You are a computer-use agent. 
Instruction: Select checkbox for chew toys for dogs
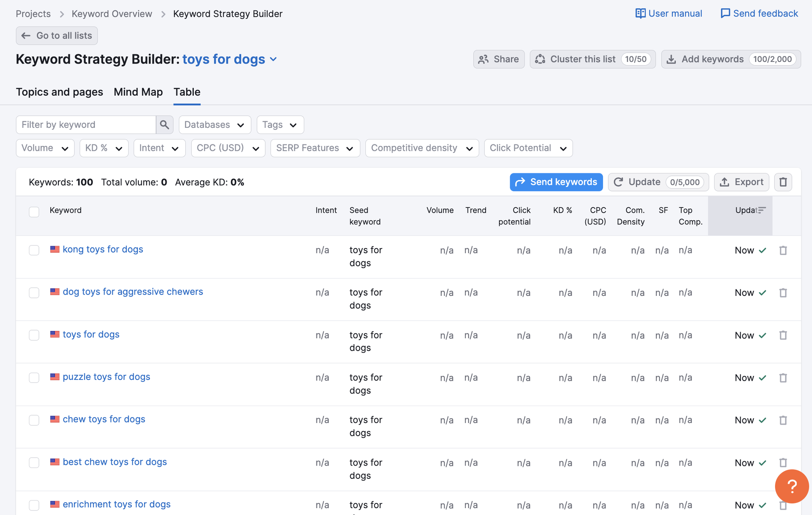34,420
